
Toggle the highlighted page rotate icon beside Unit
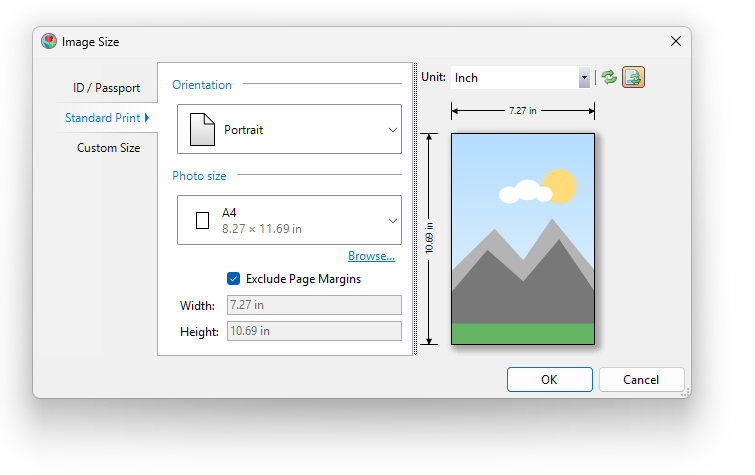[633, 77]
